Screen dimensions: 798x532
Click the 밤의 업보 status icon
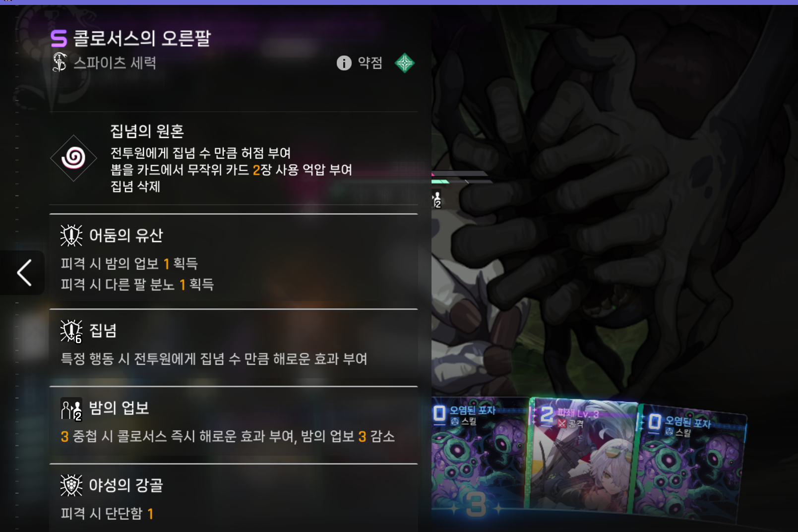click(x=71, y=409)
